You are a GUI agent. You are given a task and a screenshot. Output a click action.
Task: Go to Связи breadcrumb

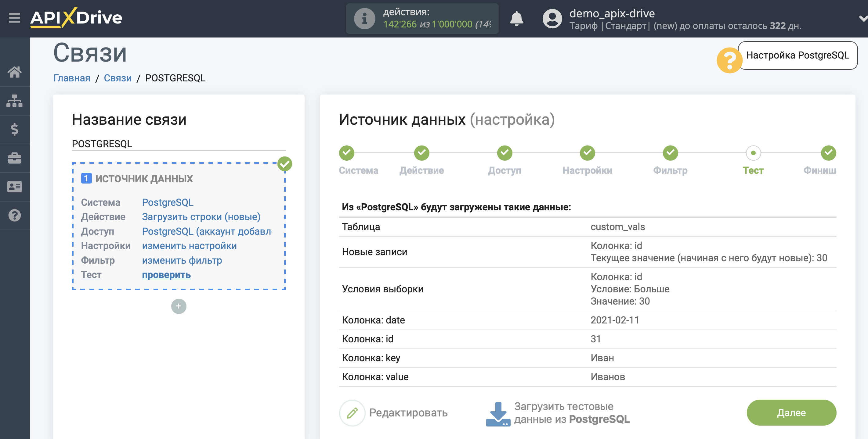pyautogui.click(x=118, y=78)
